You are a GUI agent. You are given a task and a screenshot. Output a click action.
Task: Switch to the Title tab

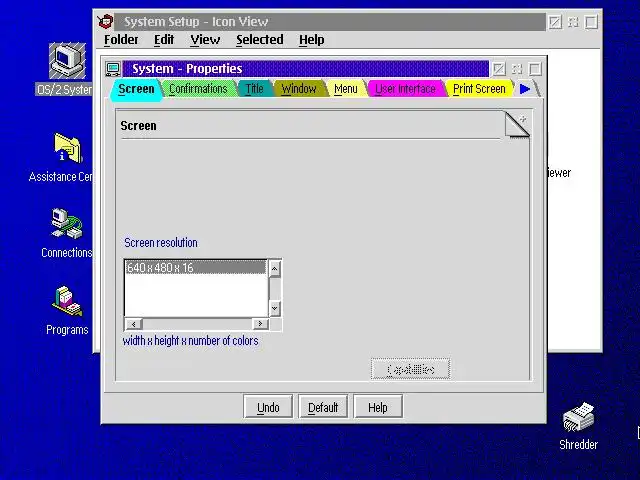click(x=254, y=89)
